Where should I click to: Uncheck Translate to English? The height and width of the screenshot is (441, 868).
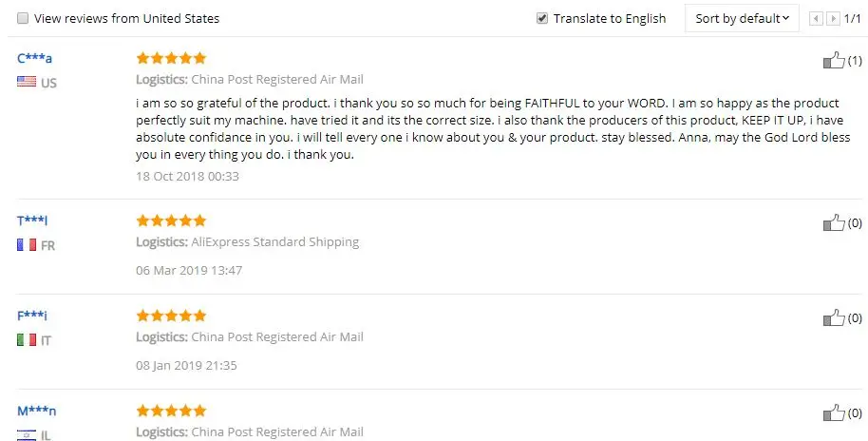542,18
